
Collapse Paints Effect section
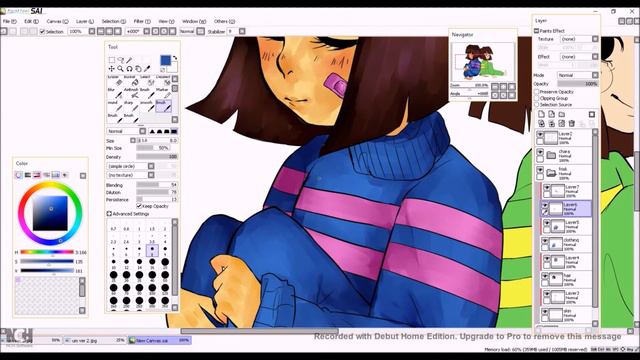536,31
